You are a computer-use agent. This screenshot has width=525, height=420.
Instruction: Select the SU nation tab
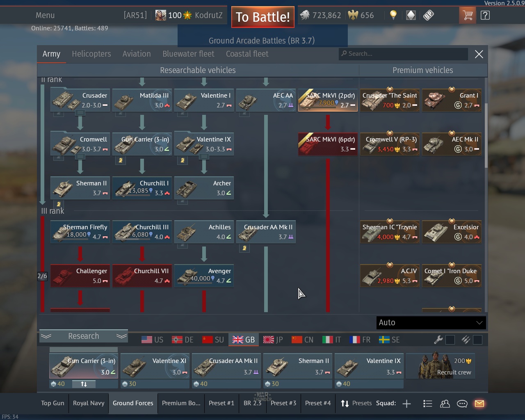(x=213, y=340)
